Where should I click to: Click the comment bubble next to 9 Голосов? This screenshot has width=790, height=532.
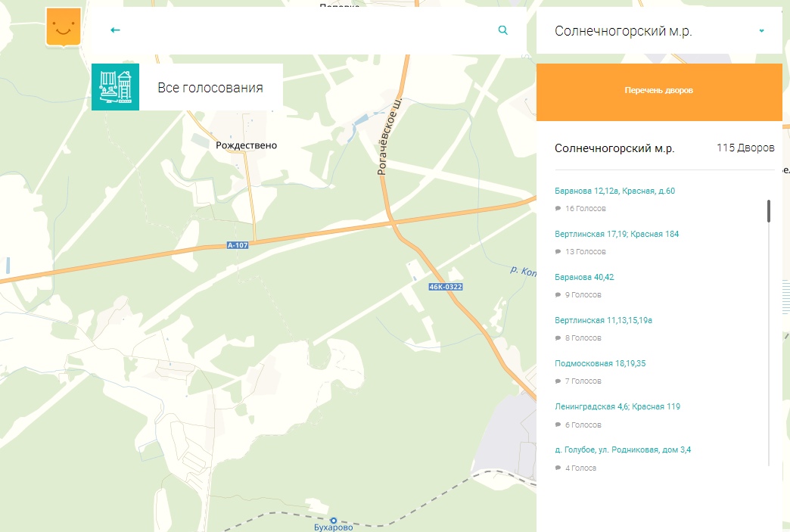[x=558, y=294]
